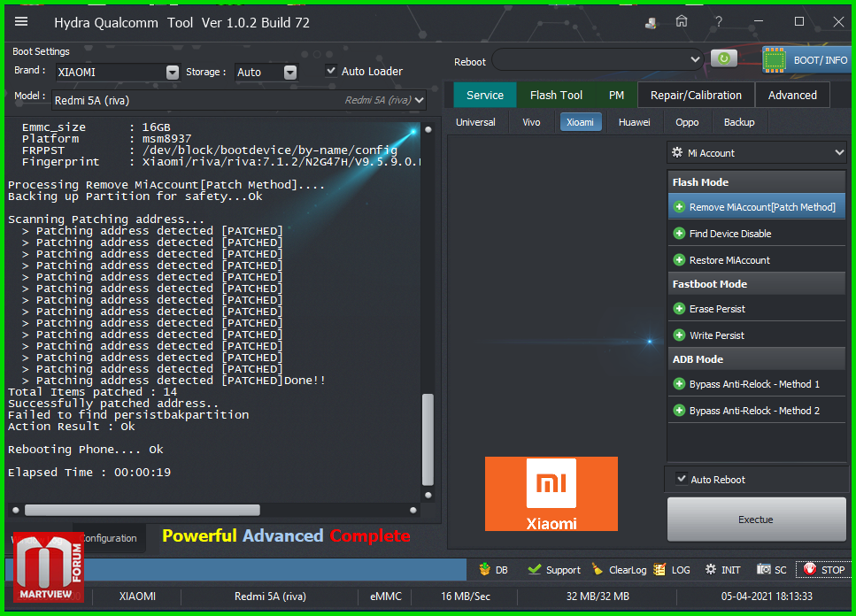The width and height of the screenshot is (856, 616).
Task: Click the Flash Mode section header
Action: [757, 181]
